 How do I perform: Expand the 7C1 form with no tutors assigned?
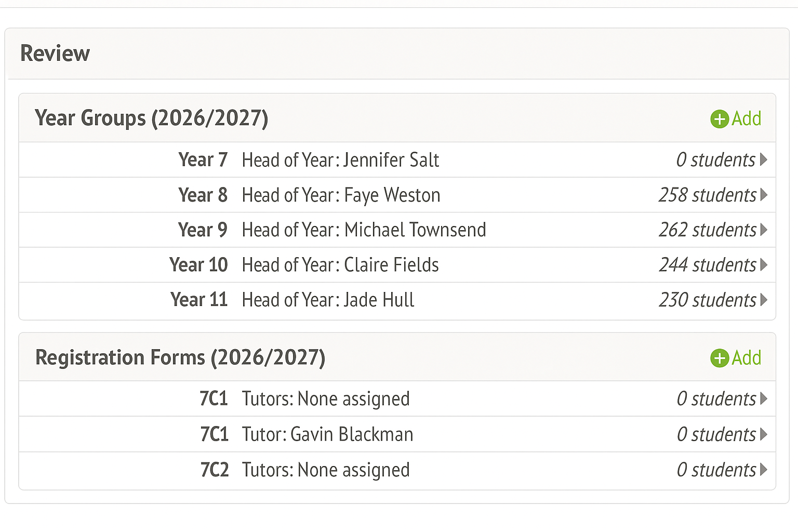tap(764, 399)
